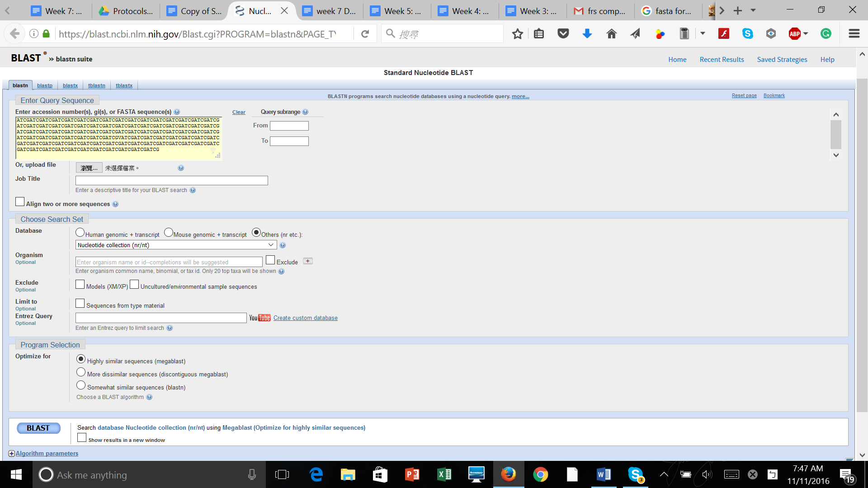This screenshot has width=868, height=488.
Task: Enable Align two or more sequences
Action: point(20,202)
